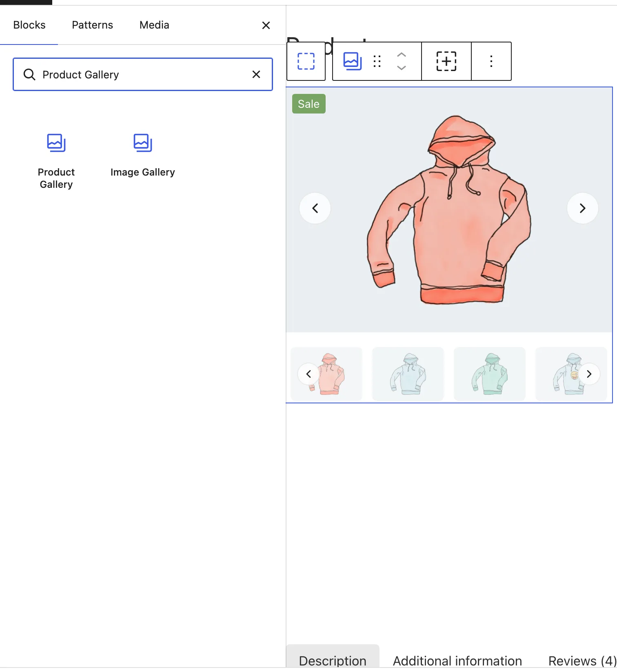This screenshot has width=617, height=672.
Task: Clear the Product Gallery search text
Action: coord(256,74)
